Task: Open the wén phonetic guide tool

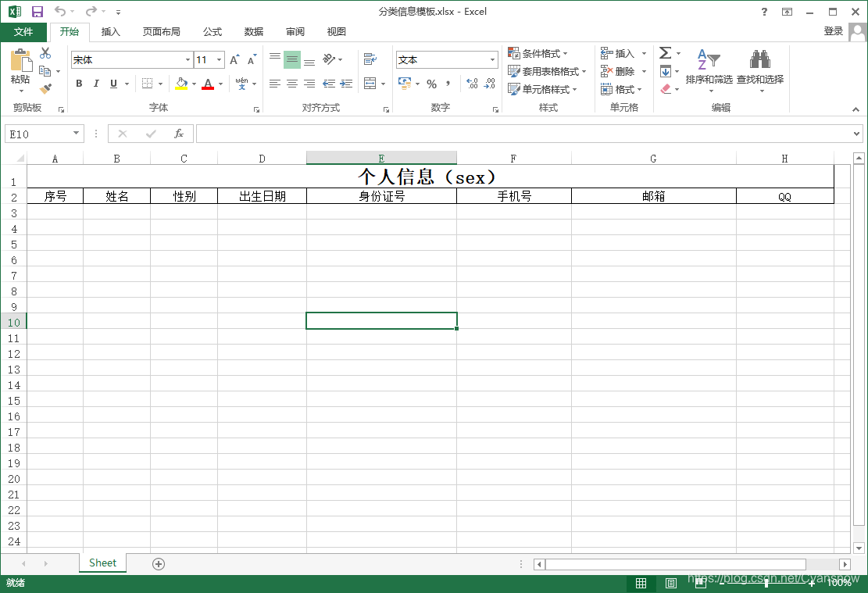Action: point(242,84)
